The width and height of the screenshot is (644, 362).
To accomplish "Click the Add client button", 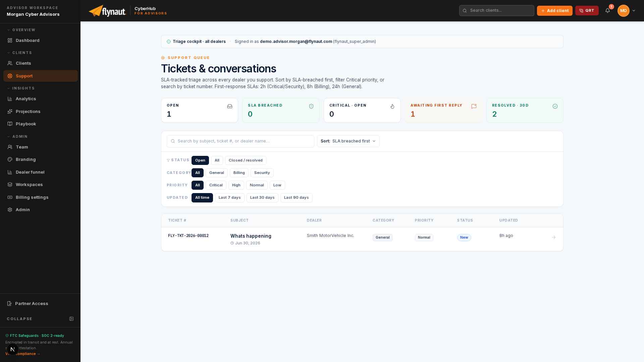I will pyautogui.click(x=554, y=11).
